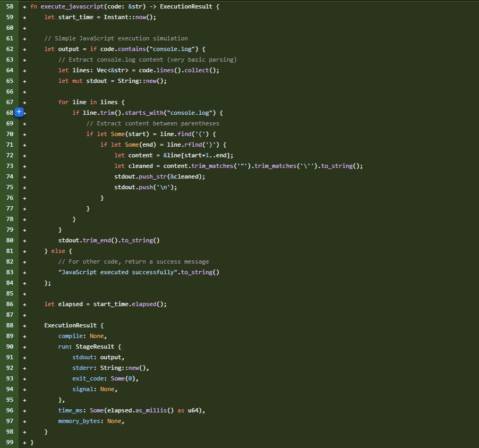This screenshot has width=479, height=448.
Task: Click 'signal: None' field
Action: point(95,390)
